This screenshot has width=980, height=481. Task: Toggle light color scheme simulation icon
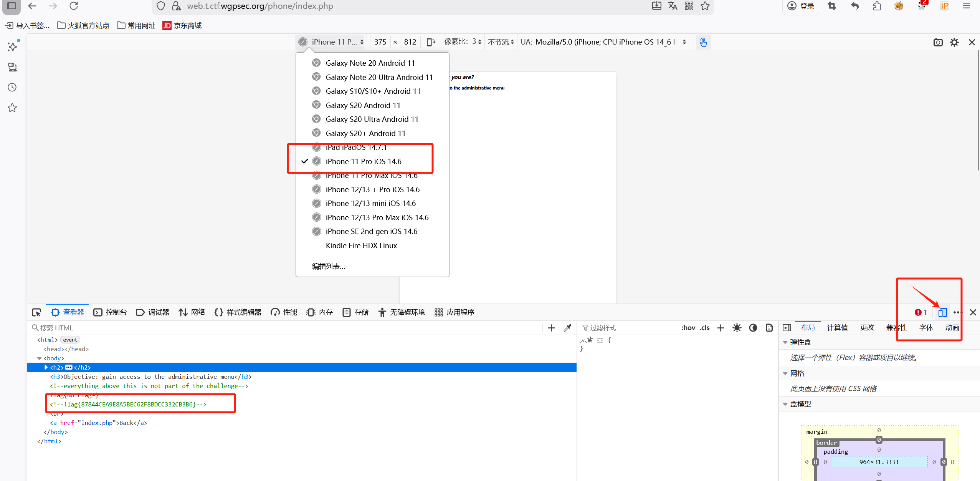pos(737,328)
